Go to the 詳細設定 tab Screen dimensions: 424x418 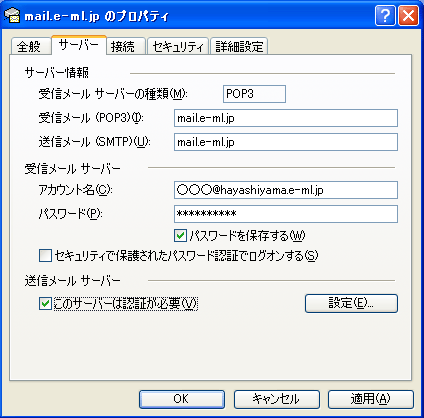click(x=239, y=46)
